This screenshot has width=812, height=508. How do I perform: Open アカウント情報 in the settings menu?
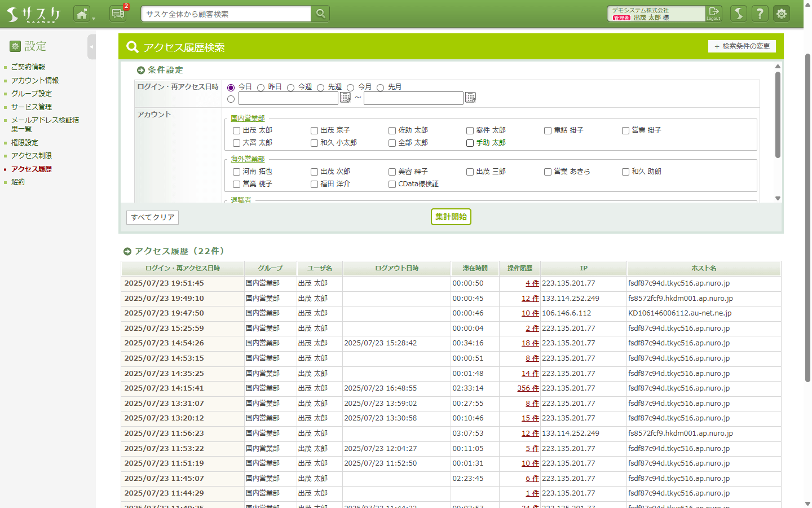[x=35, y=80]
